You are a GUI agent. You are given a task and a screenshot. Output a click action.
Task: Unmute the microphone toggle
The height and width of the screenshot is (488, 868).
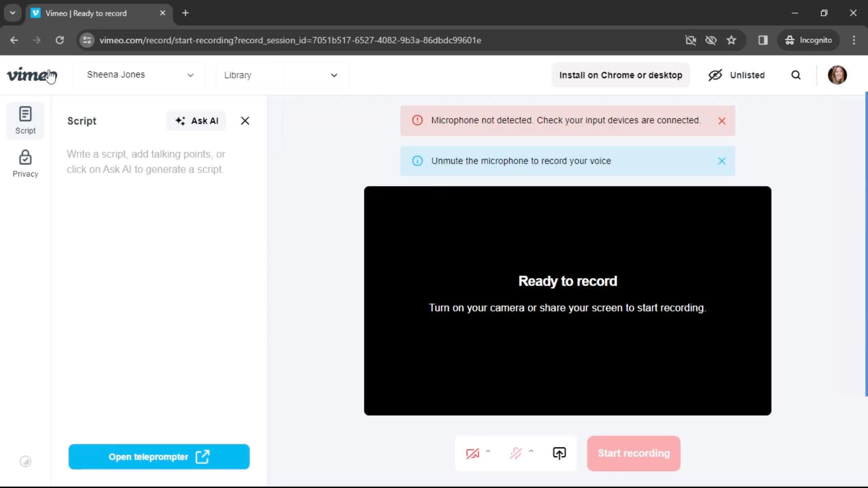516,453
